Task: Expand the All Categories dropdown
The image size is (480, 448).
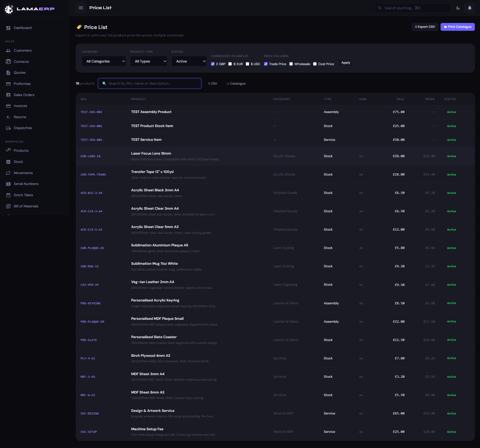Action: tap(104, 61)
